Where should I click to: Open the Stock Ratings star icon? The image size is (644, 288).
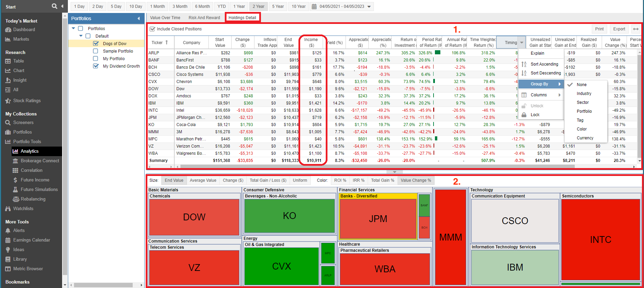8,101
